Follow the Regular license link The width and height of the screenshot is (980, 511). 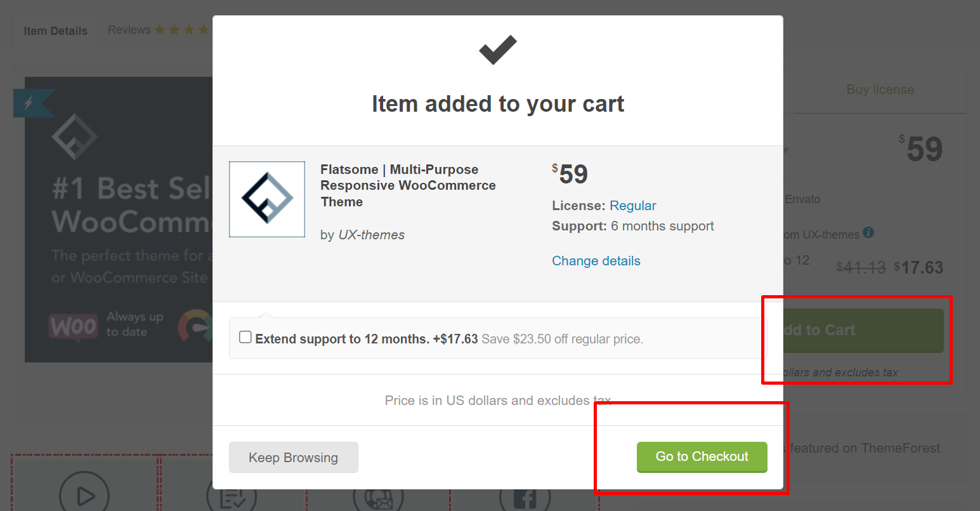(633, 206)
